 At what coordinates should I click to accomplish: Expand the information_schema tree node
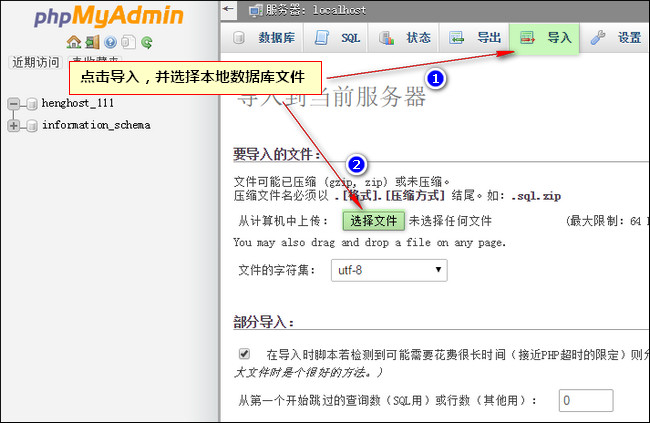coord(14,125)
